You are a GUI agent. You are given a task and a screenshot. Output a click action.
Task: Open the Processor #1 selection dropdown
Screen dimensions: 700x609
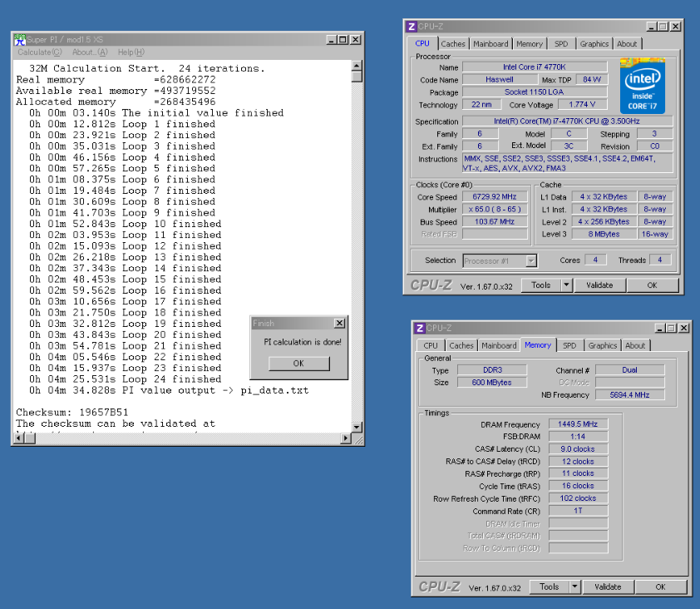coord(500,260)
